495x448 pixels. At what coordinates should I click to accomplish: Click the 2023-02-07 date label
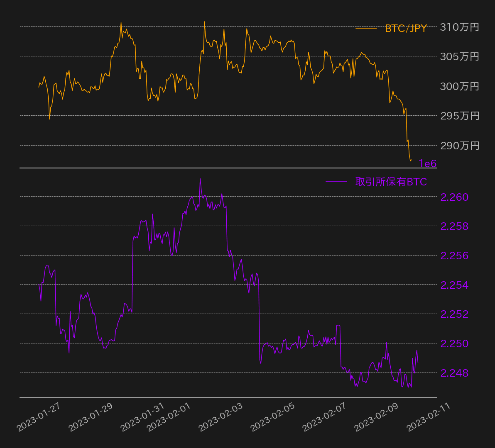pyautogui.click(x=324, y=418)
